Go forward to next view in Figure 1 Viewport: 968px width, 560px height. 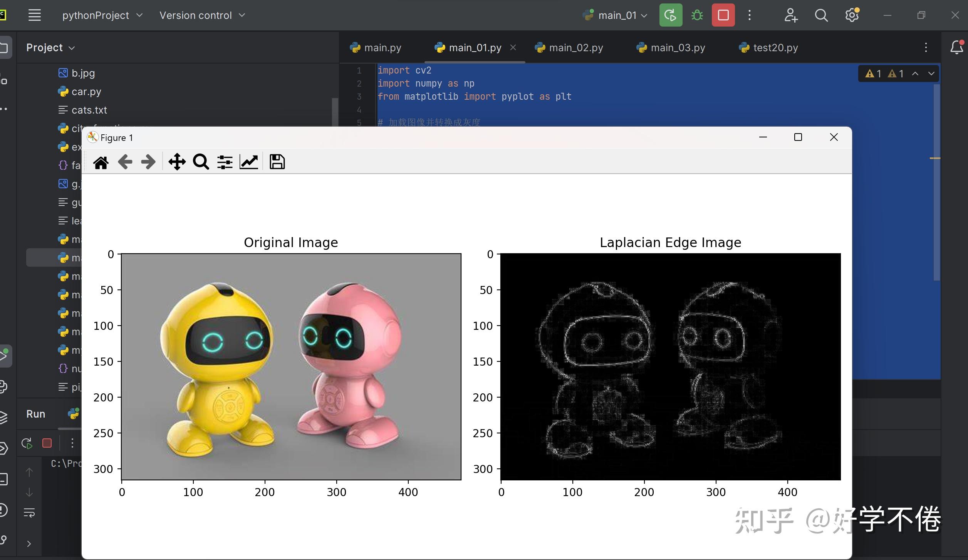pos(148,162)
